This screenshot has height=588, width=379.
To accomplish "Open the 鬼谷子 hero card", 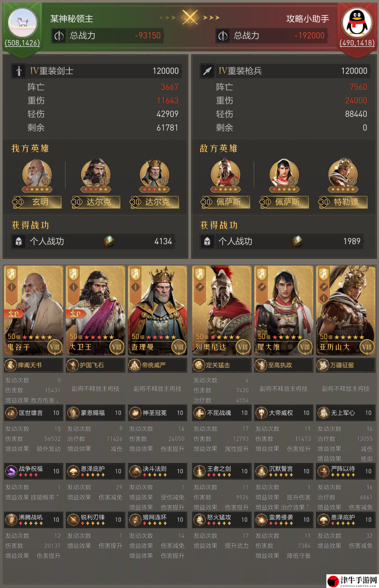I will [x=34, y=311].
